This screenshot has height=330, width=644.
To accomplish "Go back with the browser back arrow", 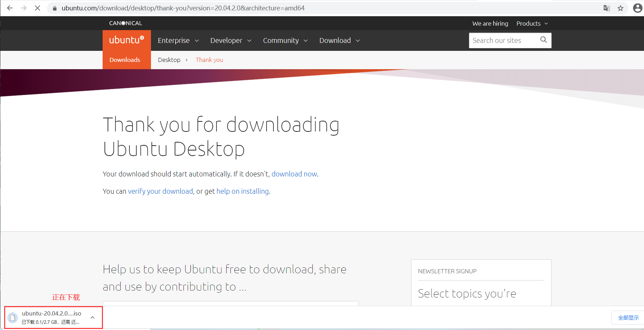I will pos(10,8).
